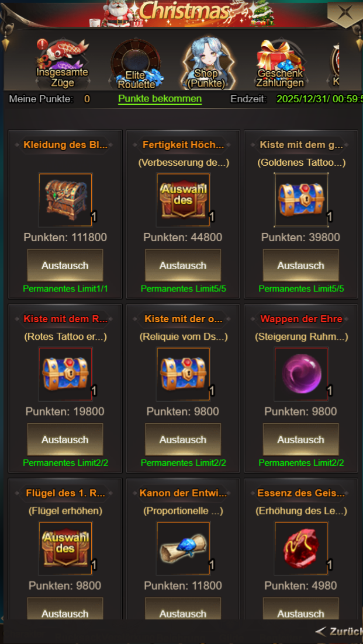Click Austausch for Kiste mit dem R... 19800
Viewport: 363px width, 644px height.
[65, 440]
